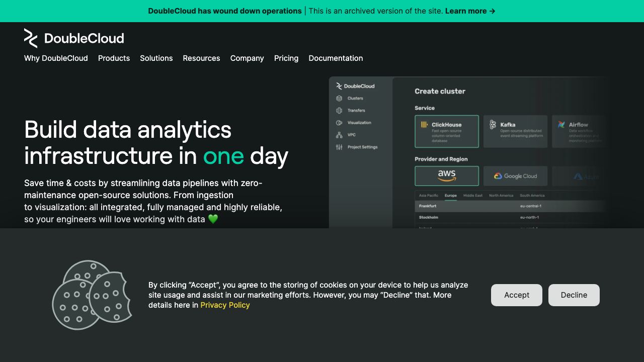
Task: Open the Privacy Policy link
Action: pyautogui.click(x=225, y=305)
